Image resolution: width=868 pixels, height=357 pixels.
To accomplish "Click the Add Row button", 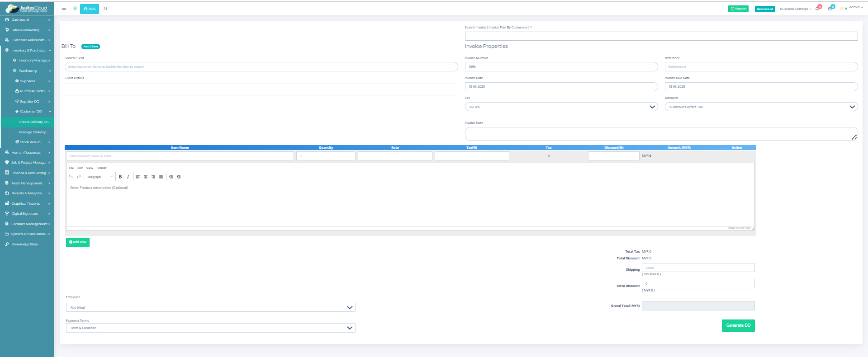I will [78, 242].
